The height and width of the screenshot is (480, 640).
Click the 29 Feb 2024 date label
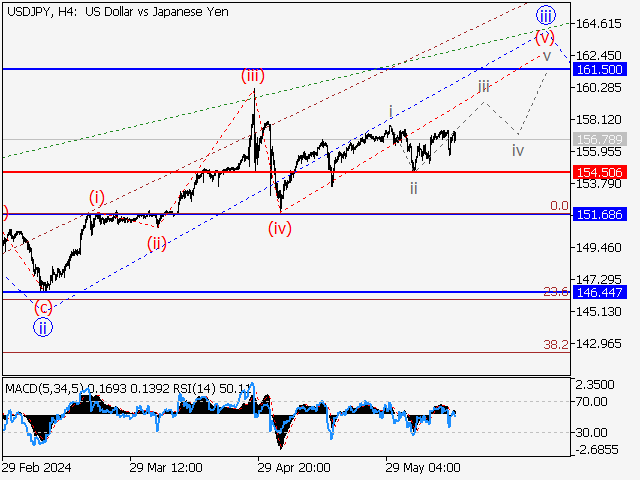[37, 467]
